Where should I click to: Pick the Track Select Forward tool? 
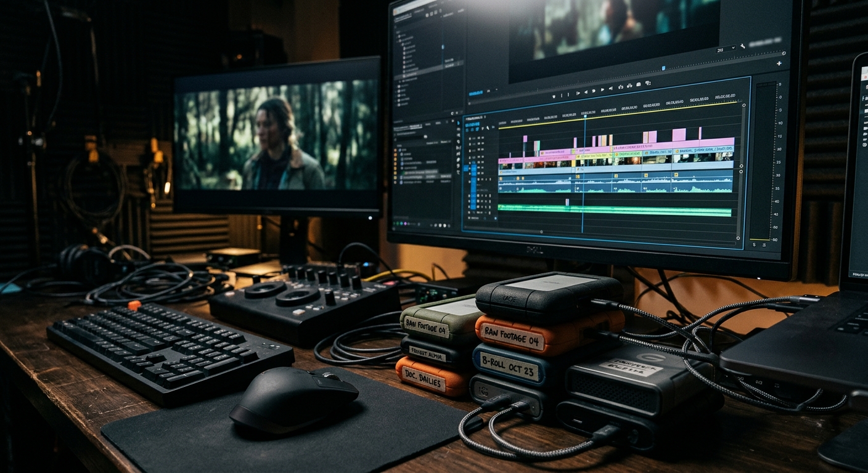tap(458, 129)
